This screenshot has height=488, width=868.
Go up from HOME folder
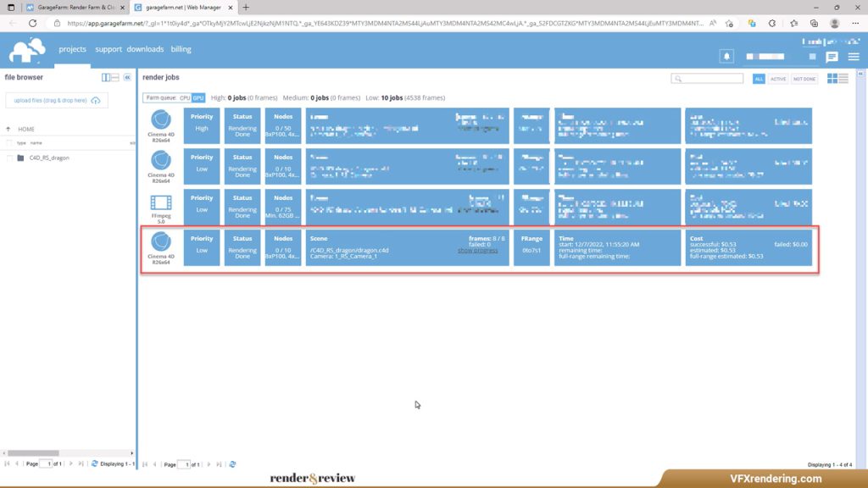coord(8,129)
